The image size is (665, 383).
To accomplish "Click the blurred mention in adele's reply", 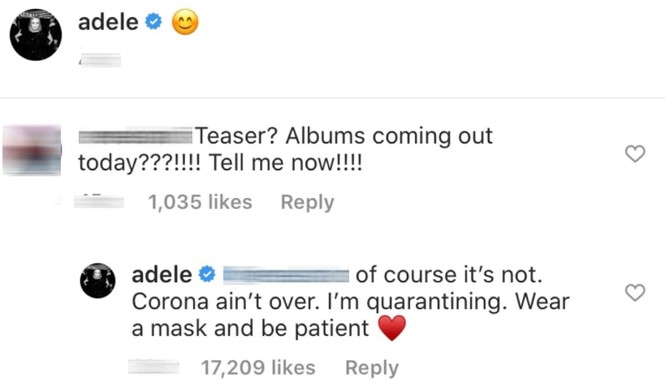I will 286,275.
